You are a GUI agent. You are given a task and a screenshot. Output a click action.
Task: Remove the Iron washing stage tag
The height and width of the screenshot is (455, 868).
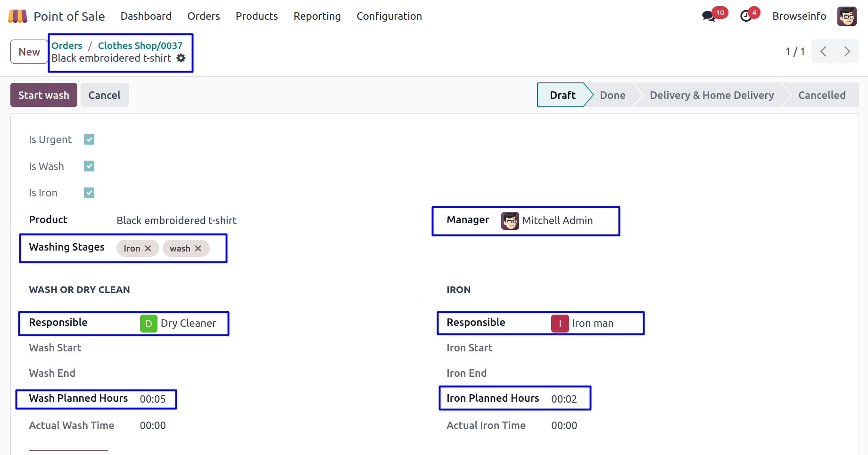coord(148,248)
